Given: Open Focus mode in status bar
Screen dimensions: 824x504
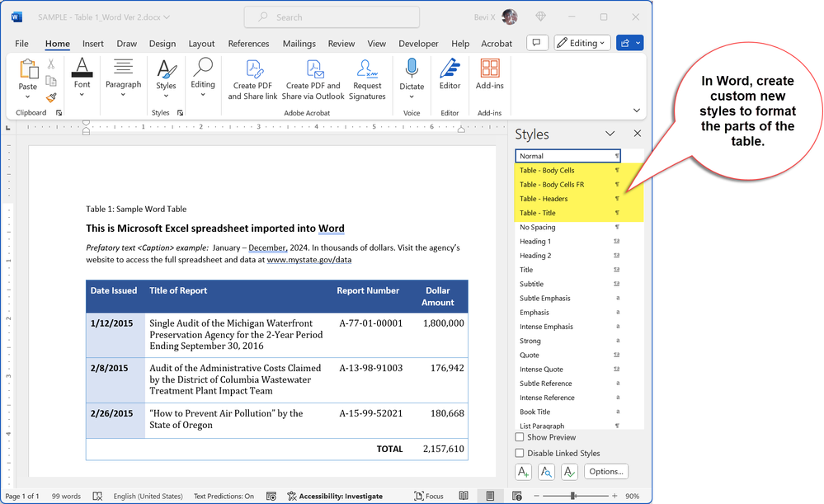Looking at the screenshot, I should (429, 496).
